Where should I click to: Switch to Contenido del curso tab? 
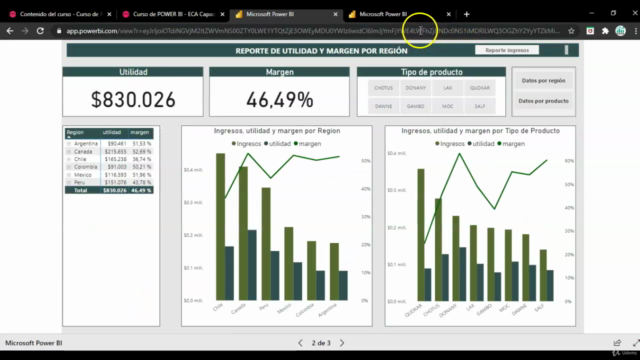pos(59,14)
